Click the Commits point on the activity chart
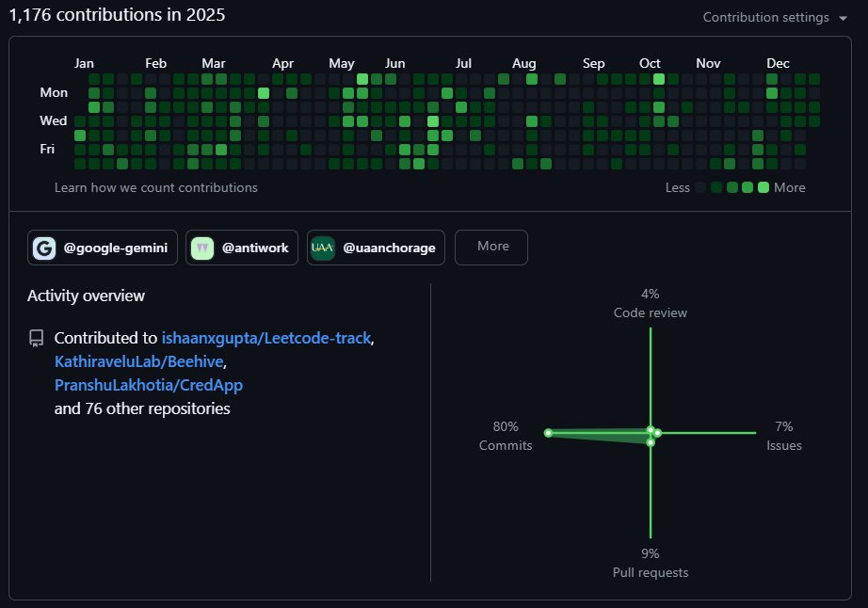This screenshot has height=608, width=868. 548,433
